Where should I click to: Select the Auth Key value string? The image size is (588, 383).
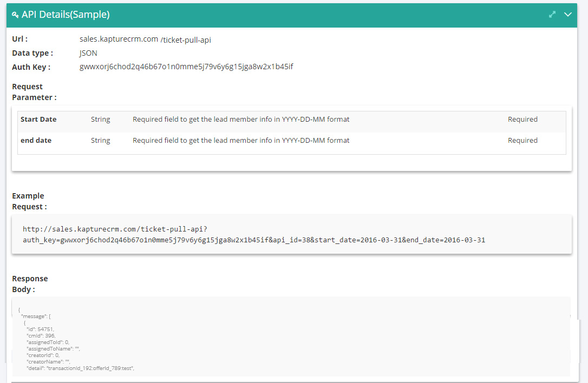pos(186,67)
